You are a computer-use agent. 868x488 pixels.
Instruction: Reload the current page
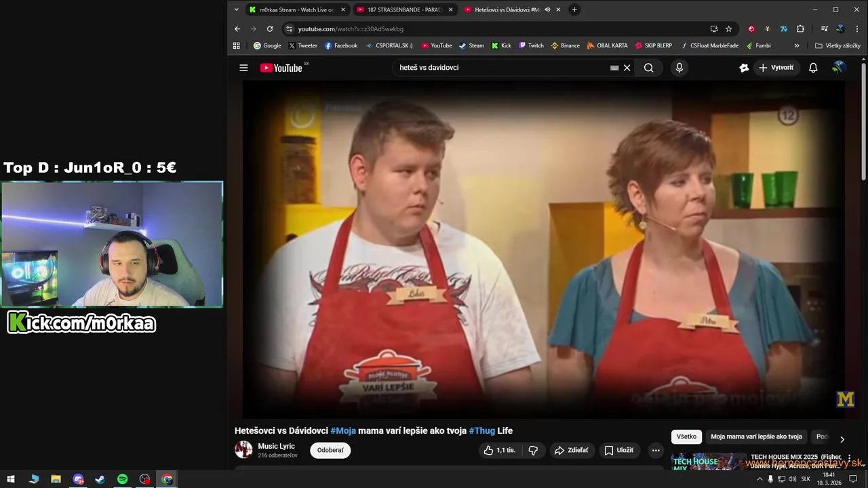270,29
